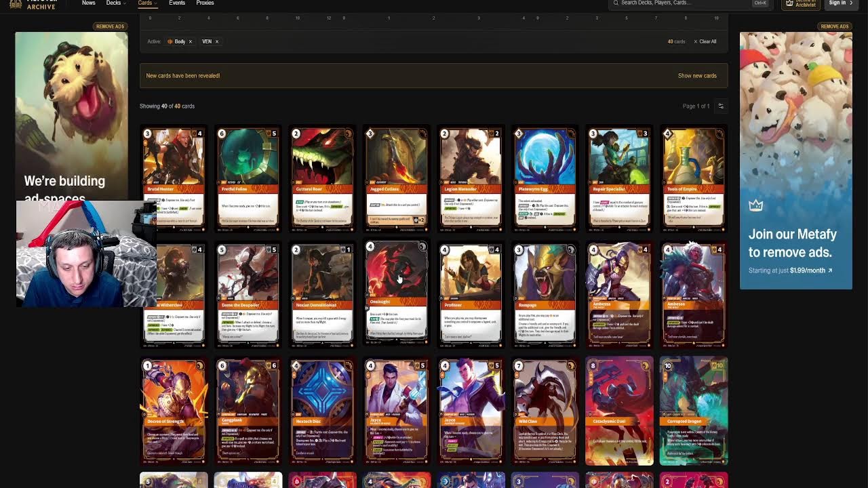This screenshot has width=868, height=488.
Task: Open the Tools of Empire card
Action: coord(693,180)
